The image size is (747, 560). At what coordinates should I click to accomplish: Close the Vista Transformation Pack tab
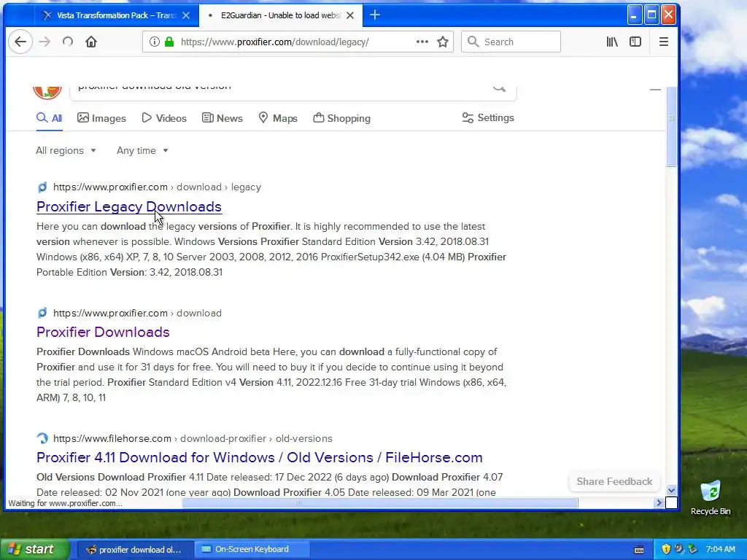tap(186, 15)
